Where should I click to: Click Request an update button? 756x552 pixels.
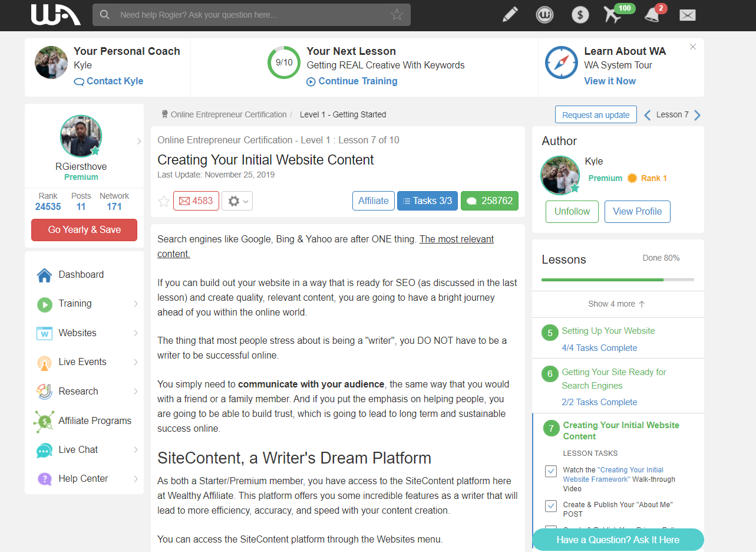coord(596,114)
